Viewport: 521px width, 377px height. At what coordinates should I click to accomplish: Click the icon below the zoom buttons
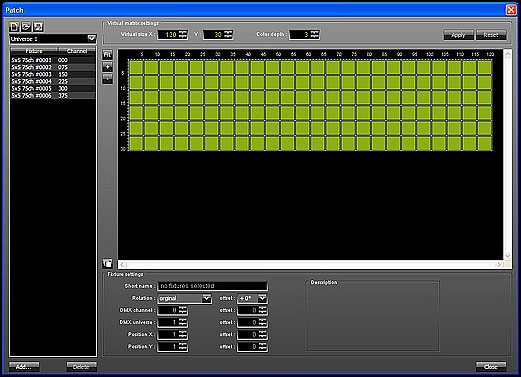[107, 263]
